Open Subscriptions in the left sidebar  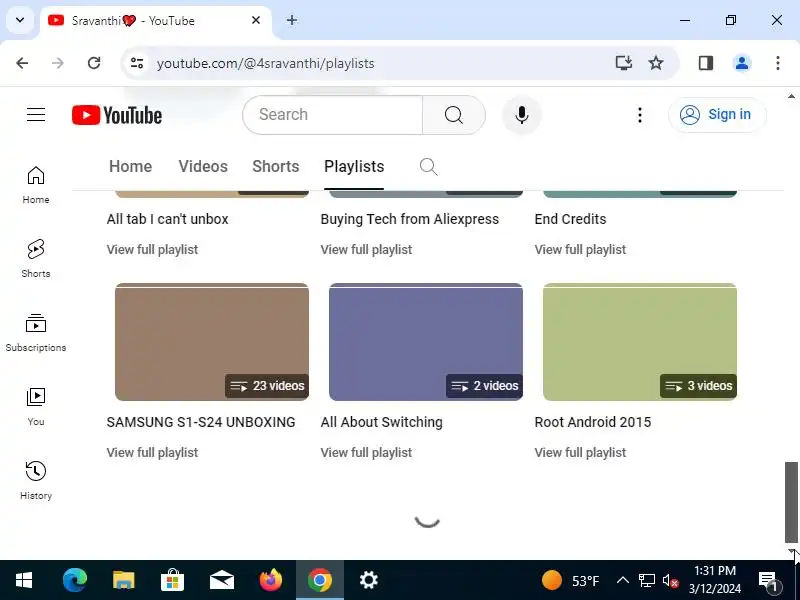(x=36, y=333)
